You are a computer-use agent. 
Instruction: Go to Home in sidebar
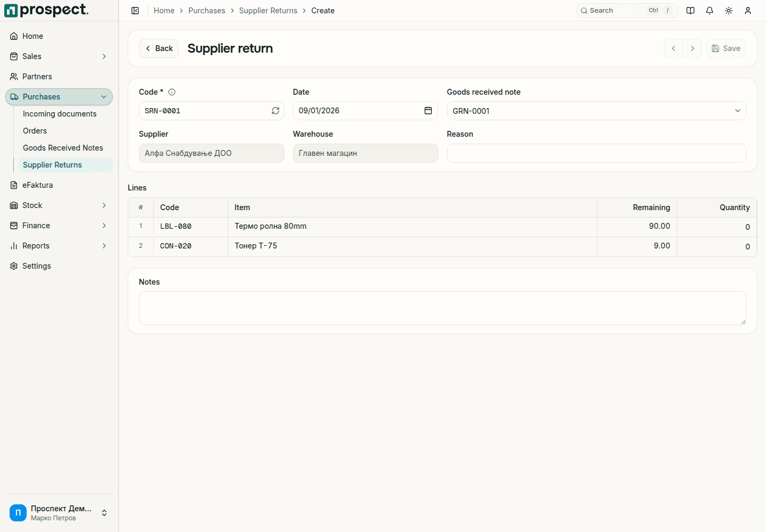coord(59,36)
